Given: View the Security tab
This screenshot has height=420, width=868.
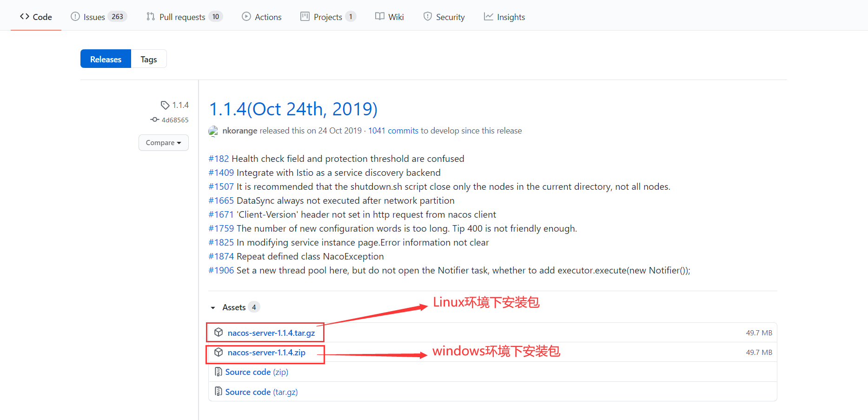Looking at the screenshot, I should pyautogui.click(x=444, y=17).
